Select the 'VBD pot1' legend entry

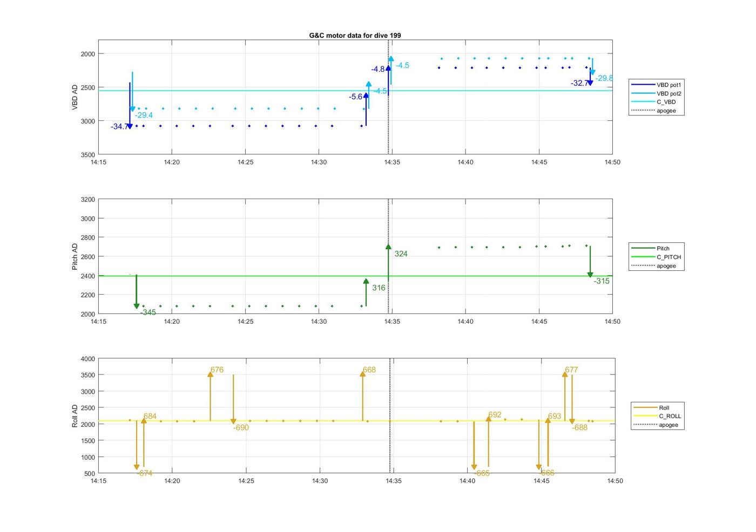[x=657, y=85]
